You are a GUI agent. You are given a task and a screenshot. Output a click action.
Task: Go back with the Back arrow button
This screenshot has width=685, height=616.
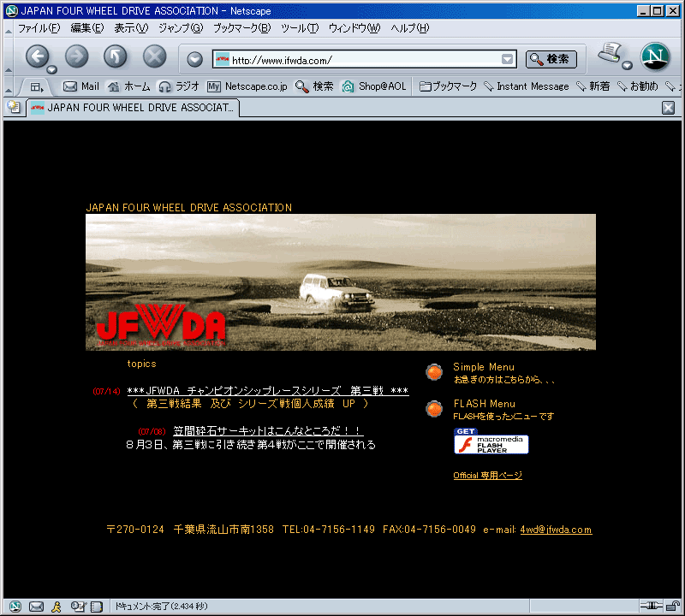38,56
